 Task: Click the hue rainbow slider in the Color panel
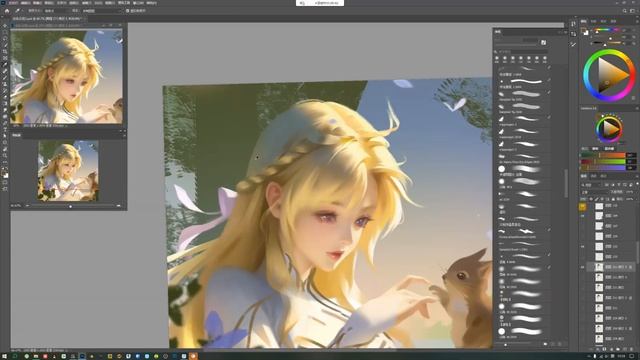[607, 30]
